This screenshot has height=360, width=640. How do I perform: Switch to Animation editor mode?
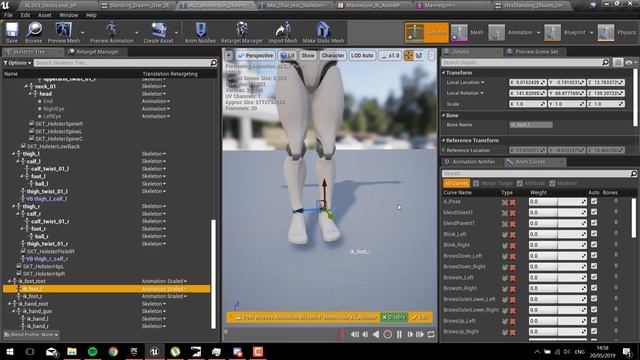[x=511, y=33]
